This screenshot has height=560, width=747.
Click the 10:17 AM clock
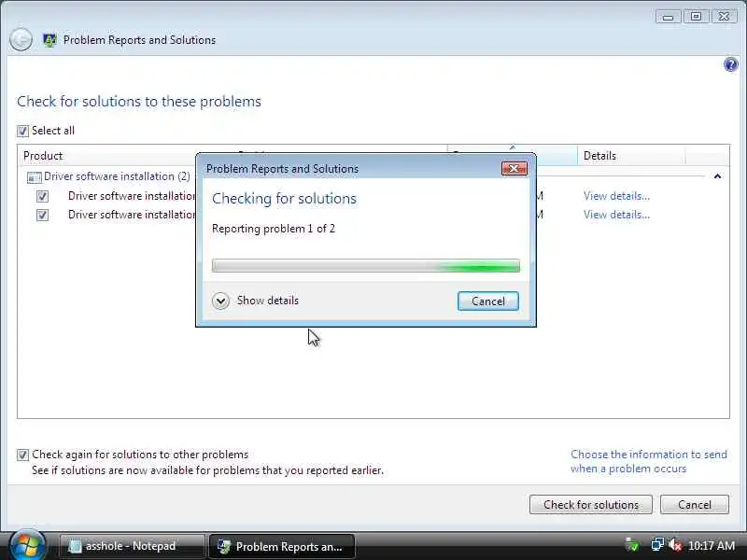coord(712,545)
